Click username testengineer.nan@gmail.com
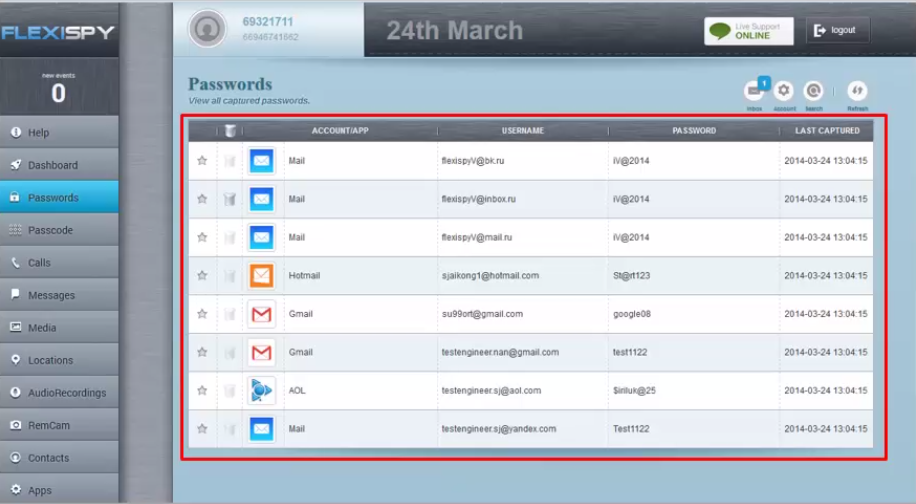The height and width of the screenshot is (504, 916). 500,352
